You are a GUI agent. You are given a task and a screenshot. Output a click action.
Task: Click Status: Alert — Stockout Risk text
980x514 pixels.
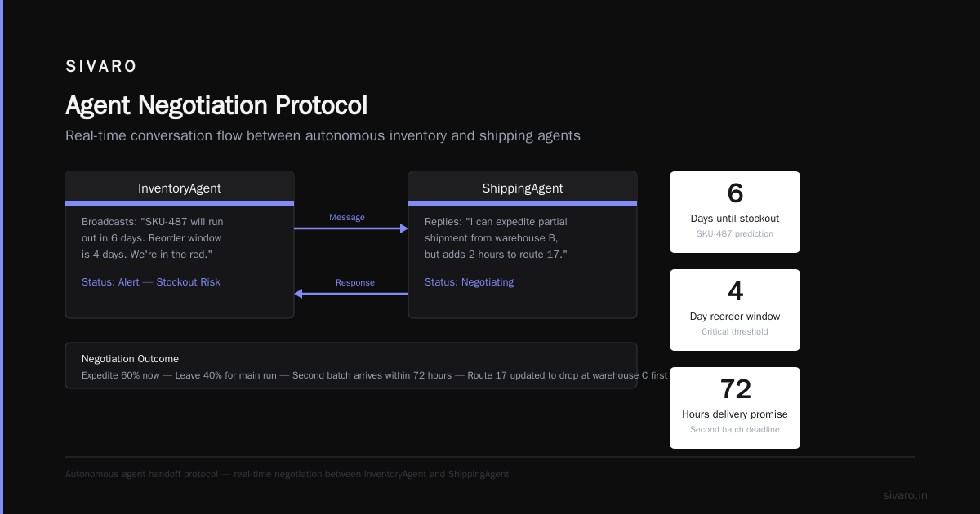[x=151, y=282]
